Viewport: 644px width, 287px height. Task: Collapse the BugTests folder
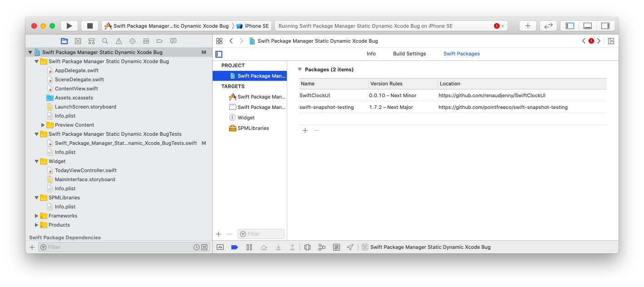pyautogui.click(x=37, y=134)
